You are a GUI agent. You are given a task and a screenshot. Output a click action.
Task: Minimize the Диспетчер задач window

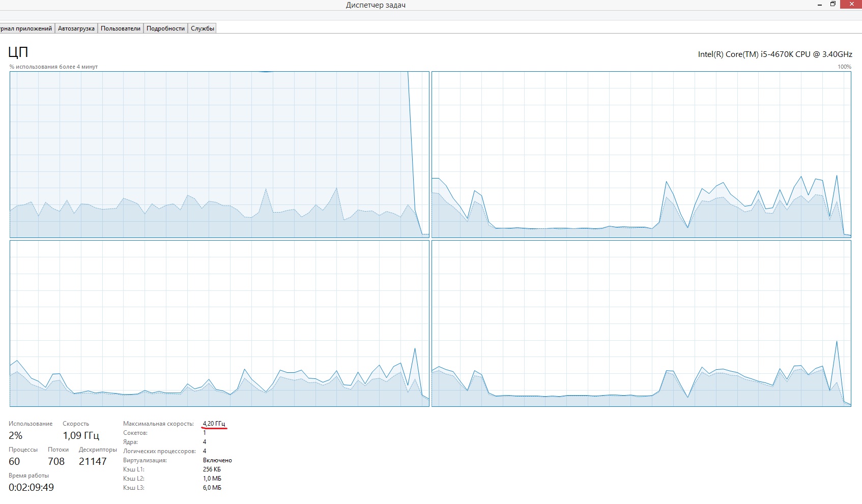click(x=820, y=5)
